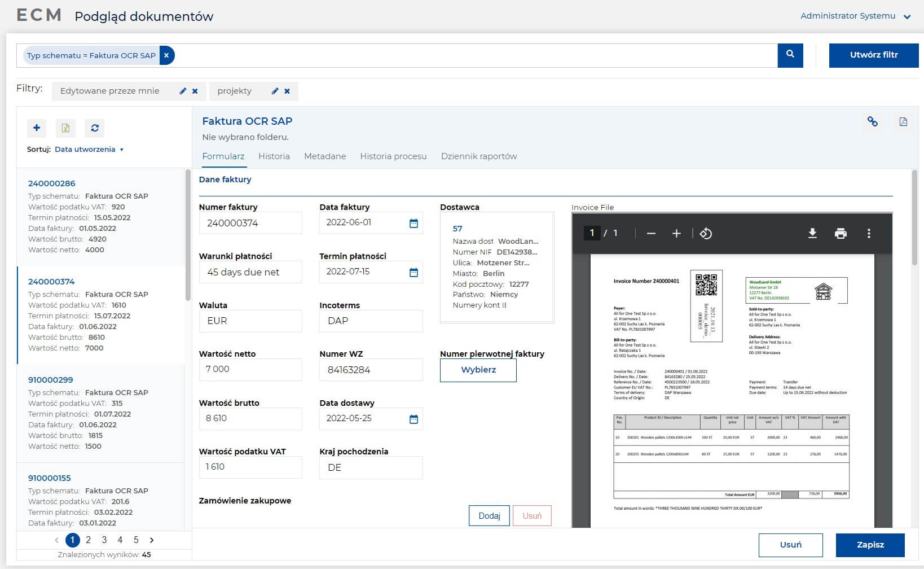Screen dimensions: 924x569
Task: Open calendar for Data faktury
Action: (x=413, y=223)
